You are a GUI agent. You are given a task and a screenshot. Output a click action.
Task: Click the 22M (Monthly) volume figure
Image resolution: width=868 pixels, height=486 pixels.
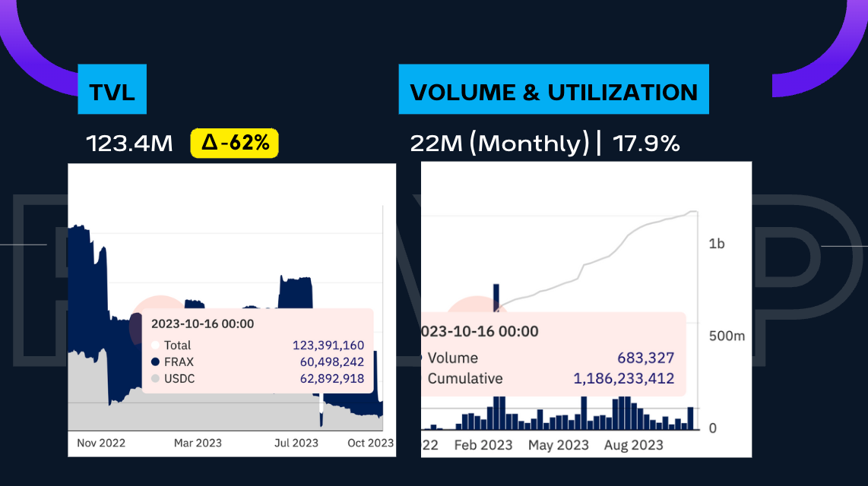499,143
